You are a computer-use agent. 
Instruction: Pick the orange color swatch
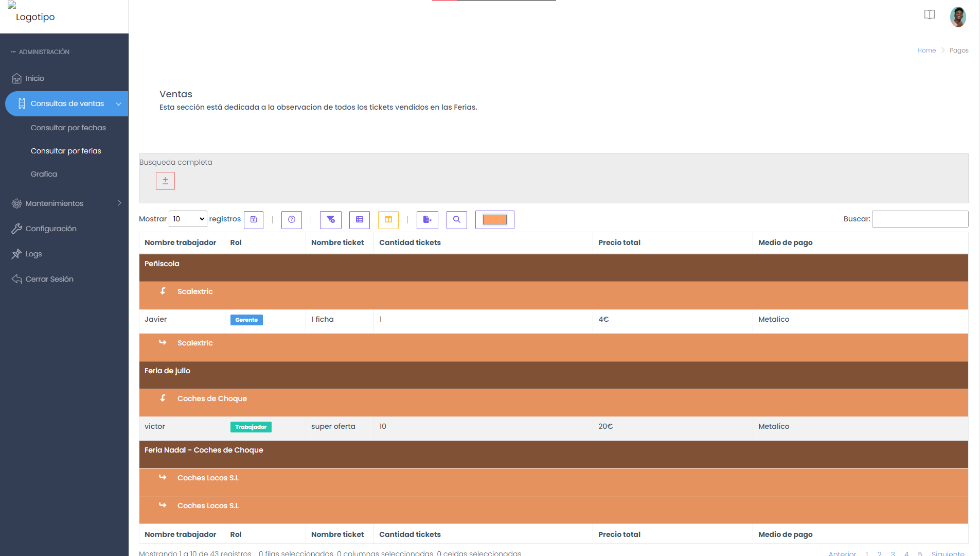(494, 220)
